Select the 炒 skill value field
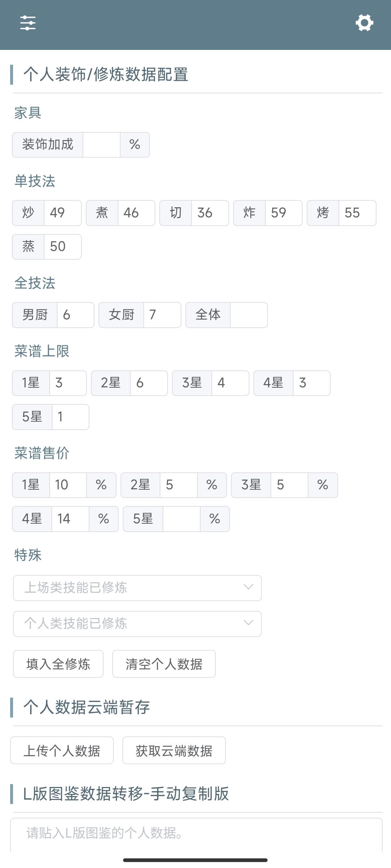 pos(63,213)
